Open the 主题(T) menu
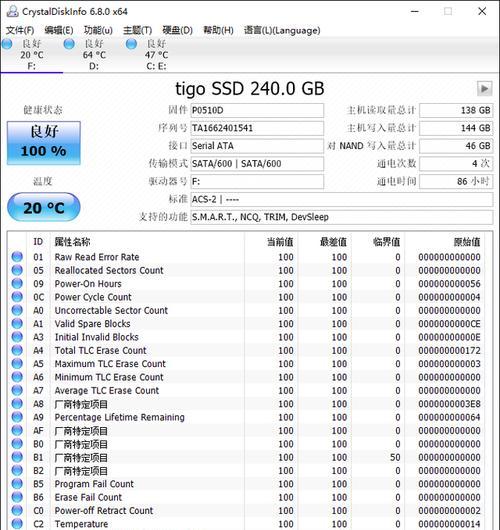The width and height of the screenshot is (500, 530). coord(137,30)
